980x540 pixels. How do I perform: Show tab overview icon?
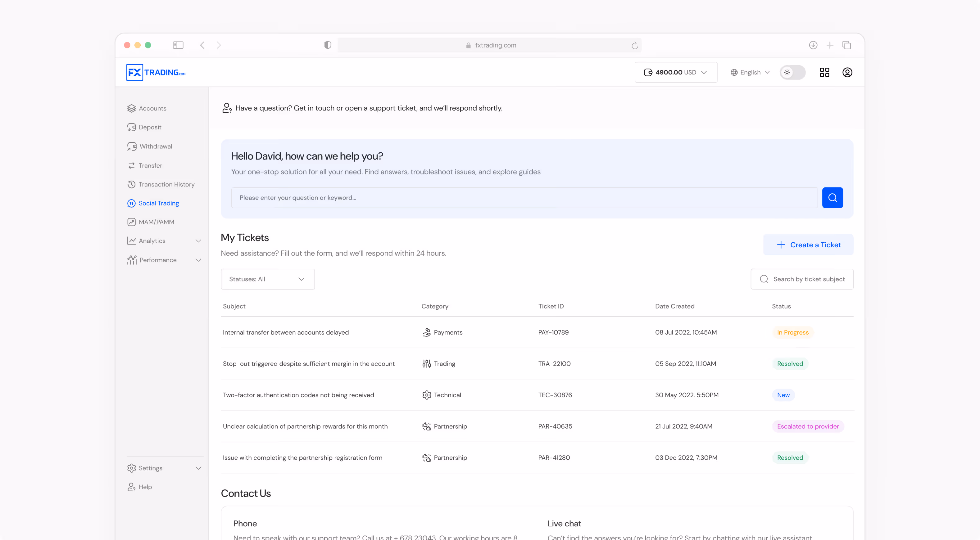(x=846, y=45)
